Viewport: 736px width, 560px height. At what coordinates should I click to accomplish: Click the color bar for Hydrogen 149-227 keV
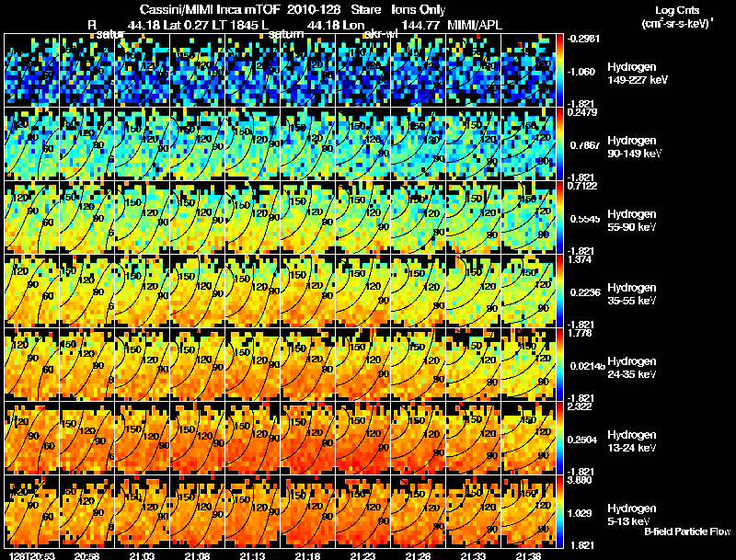point(559,70)
